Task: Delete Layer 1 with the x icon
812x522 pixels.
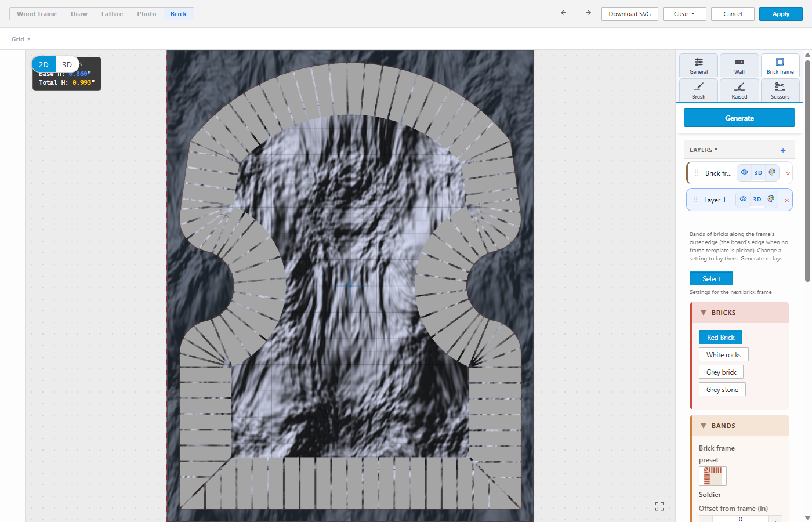Action: pos(786,200)
